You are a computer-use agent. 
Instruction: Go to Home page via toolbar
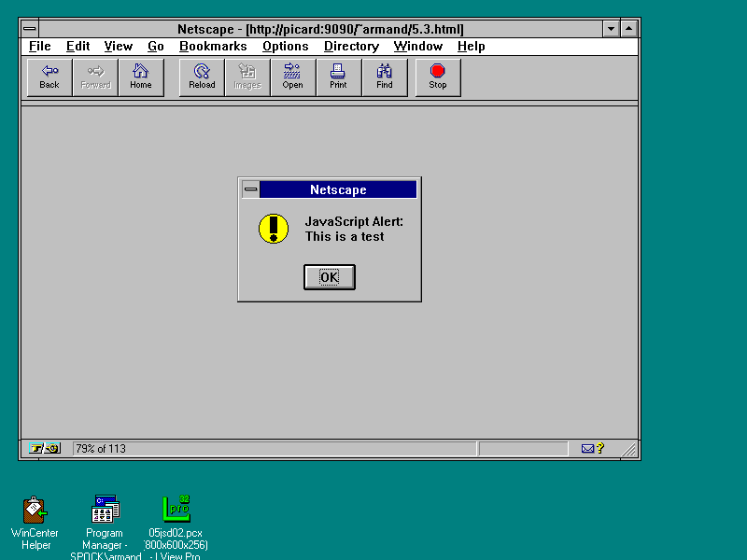coord(141,77)
